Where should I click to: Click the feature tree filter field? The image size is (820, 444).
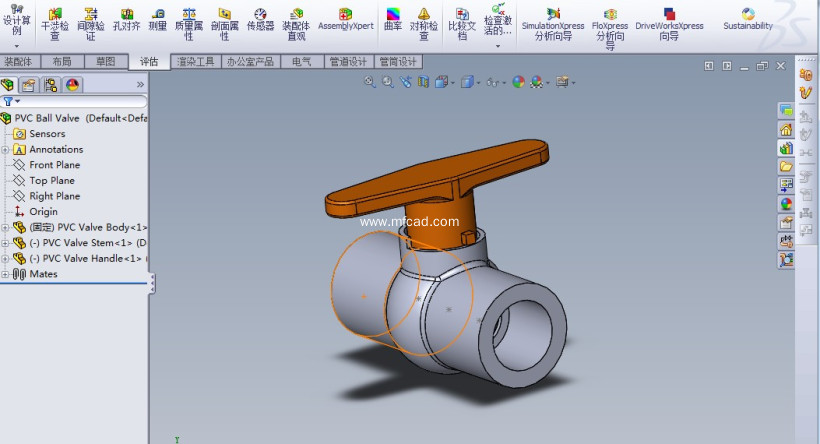[x=74, y=101]
